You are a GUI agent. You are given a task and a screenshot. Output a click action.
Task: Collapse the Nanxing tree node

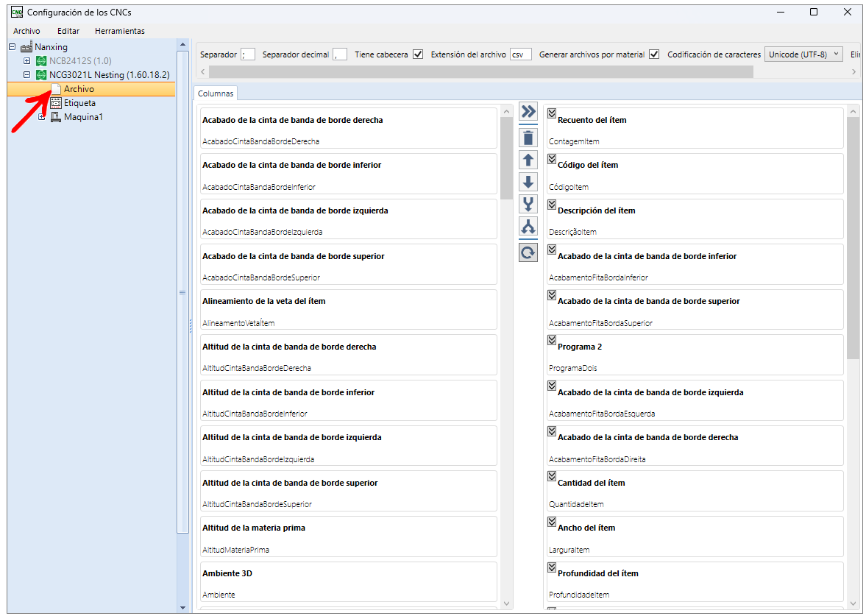click(x=13, y=47)
